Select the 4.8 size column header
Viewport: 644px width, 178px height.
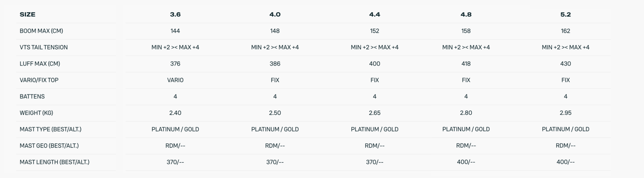point(466,15)
